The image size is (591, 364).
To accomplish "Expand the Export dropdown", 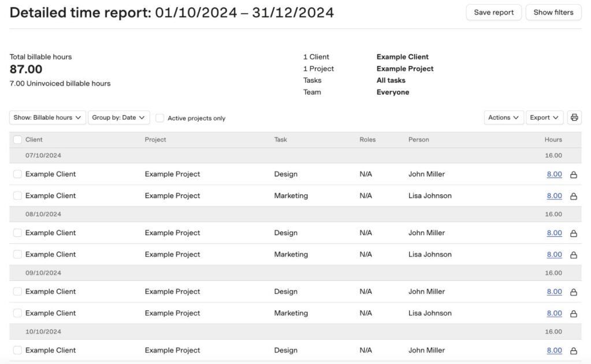I will 545,117.
